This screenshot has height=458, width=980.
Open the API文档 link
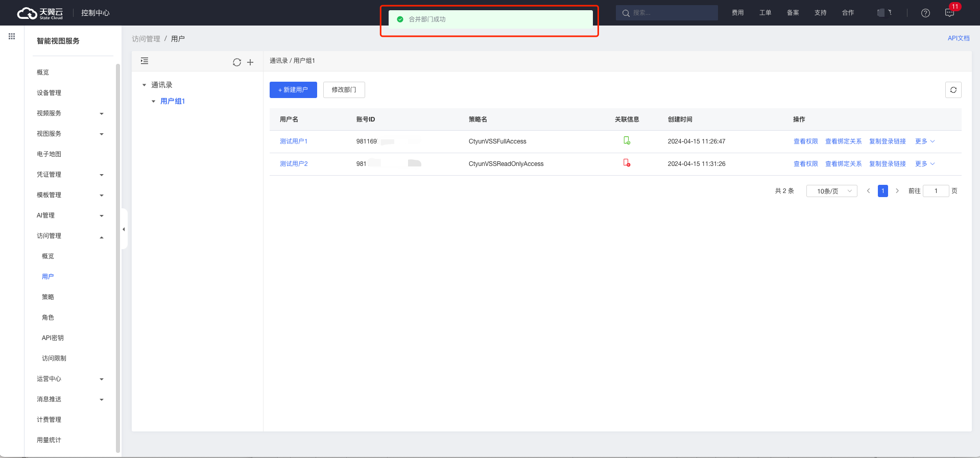[959, 38]
